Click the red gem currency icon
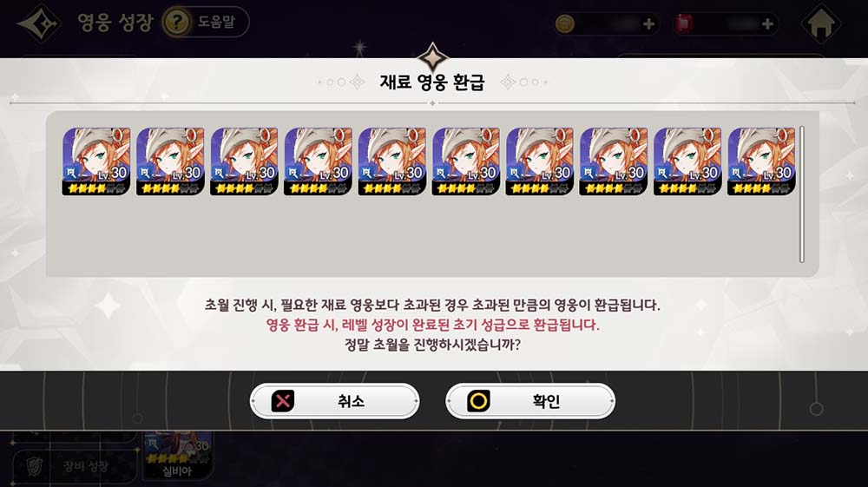This screenshot has width=868, height=487. click(684, 23)
